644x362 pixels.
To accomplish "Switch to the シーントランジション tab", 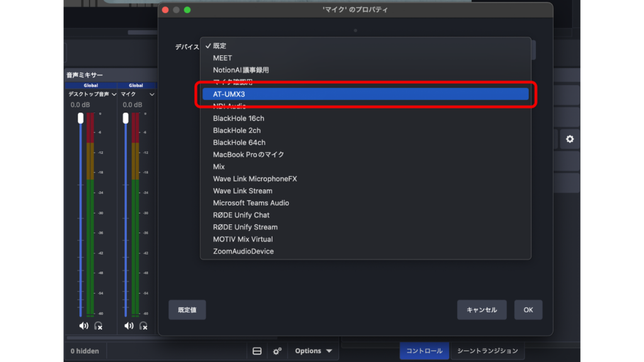I will [x=487, y=351].
